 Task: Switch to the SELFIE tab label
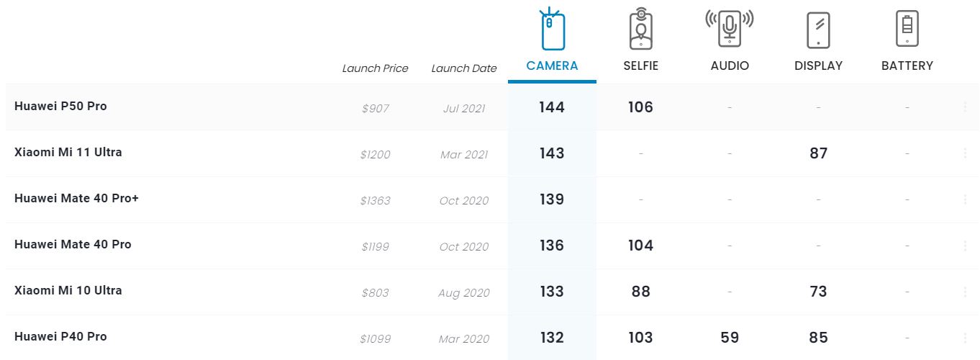640,66
